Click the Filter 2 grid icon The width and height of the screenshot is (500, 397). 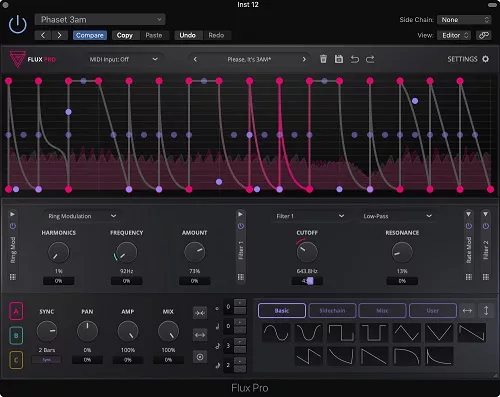click(x=486, y=277)
